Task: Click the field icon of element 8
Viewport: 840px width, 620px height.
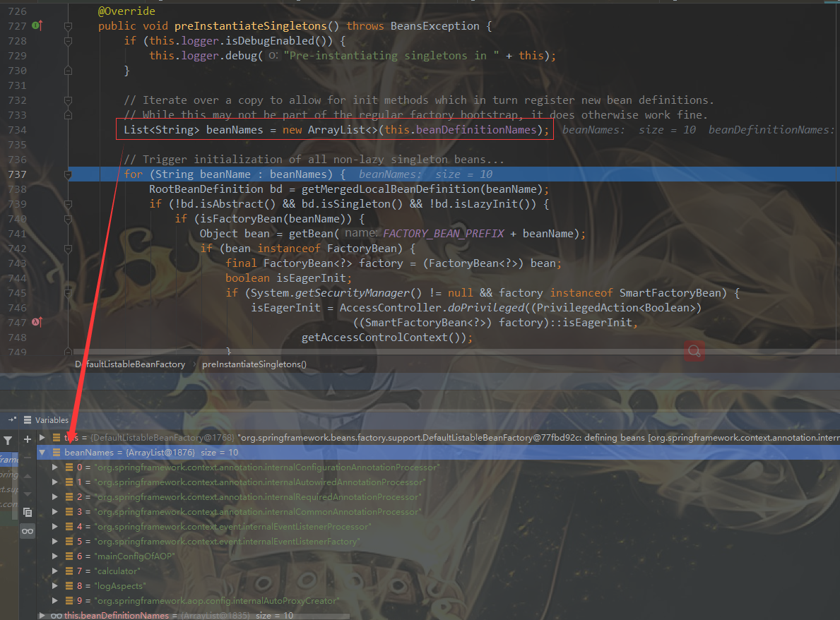Action: click(x=69, y=586)
